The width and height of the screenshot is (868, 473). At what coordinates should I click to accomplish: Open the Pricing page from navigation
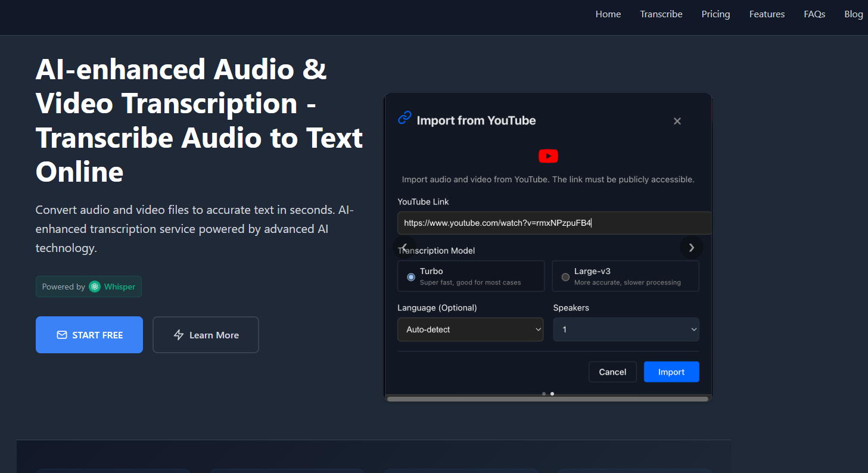tap(715, 14)
